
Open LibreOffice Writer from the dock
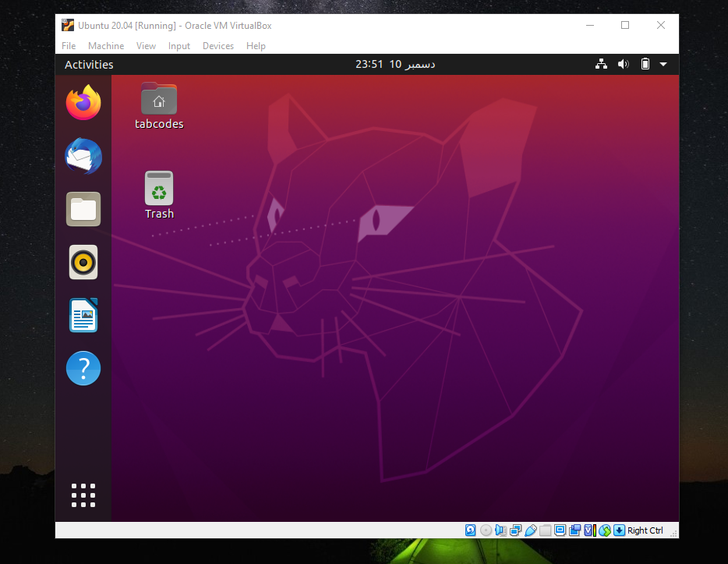83,315
